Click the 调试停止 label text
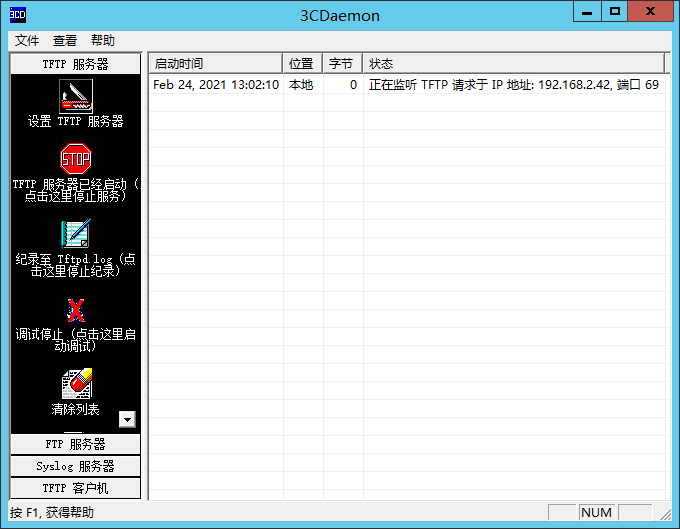Viewport: 680px width, 529px height. pyautogui.click(x=75, y=340)
